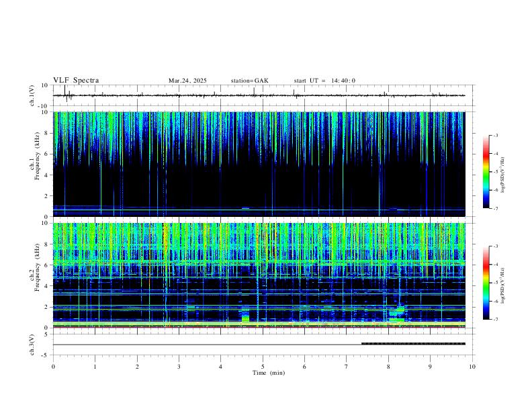The width and height of the screenshot is (532, 411).
Task: Click the tall ch.1 waveform spike near 0.3 min
Action: tap(64, 91)
